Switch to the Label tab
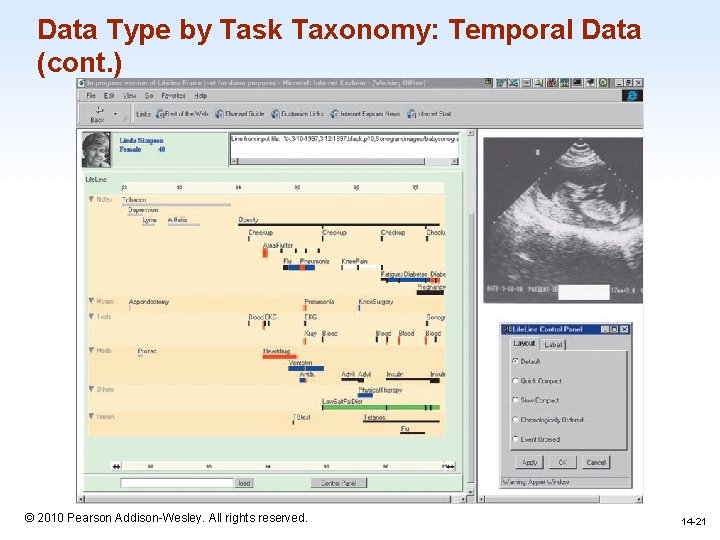The width and height of the screenshot is (720, 540). pyautogui.click(x=553, y=344)
